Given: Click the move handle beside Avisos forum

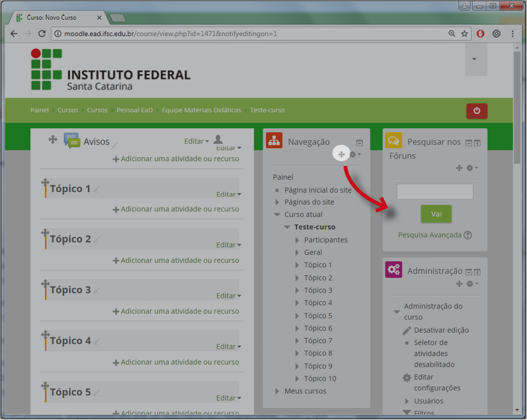Looking at the screenshot, I should pos(52,140).
